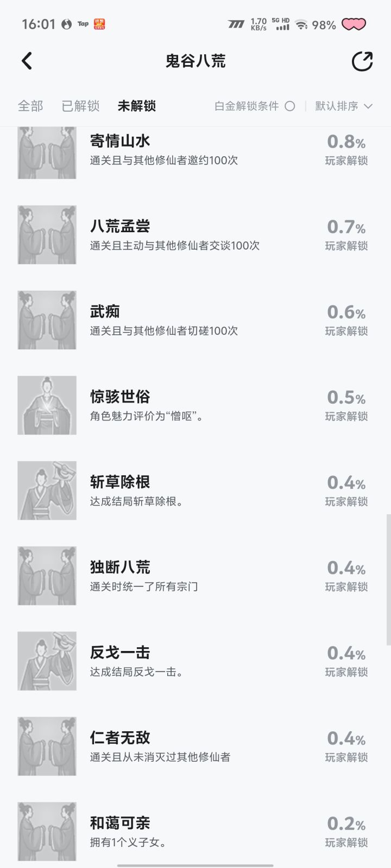This screenshot has height=868, width=391.
Task: Open the 仁者无敌 achievement title
Action: pyautogui.click(x=120, y=737)
